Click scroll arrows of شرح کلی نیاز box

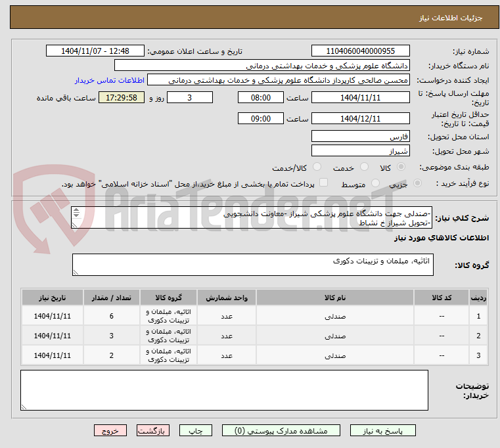pos(76,212)
